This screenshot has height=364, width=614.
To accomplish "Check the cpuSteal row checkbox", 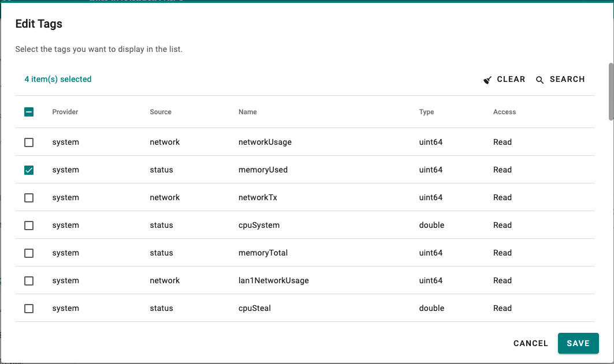I will click(x=29, y=309).
